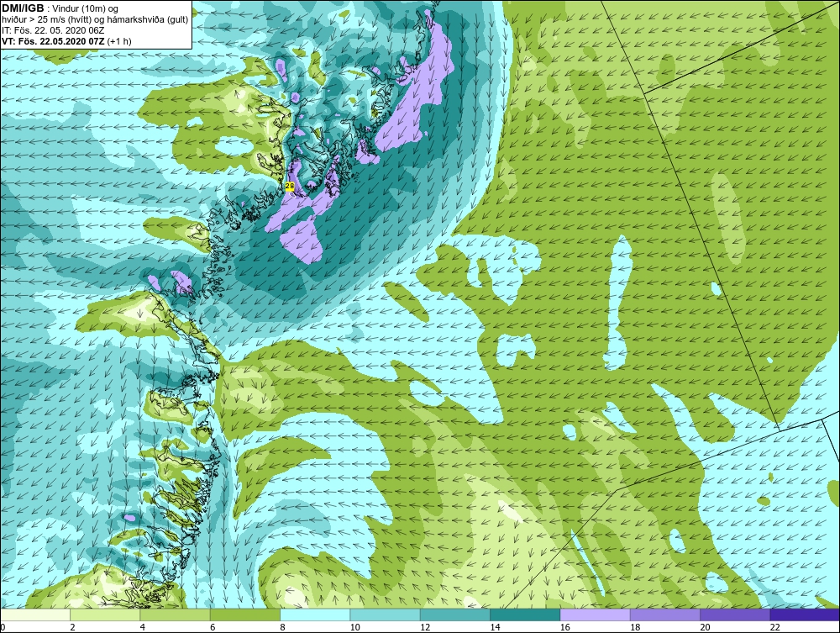Select the 12–14 m/s teal swatch
The image size is (840, 633).
(x=454, y=615)
